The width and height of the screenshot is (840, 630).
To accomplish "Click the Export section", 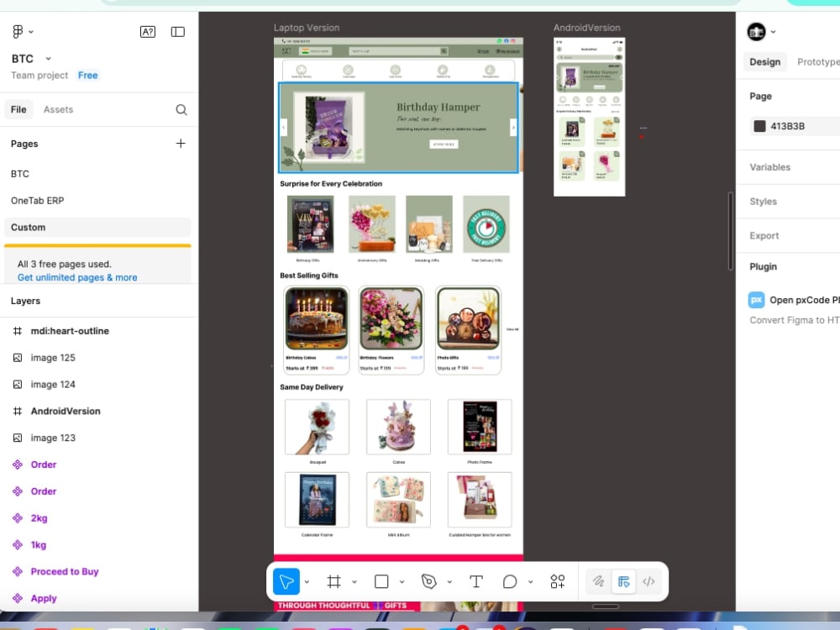I will tap(764, 236).
